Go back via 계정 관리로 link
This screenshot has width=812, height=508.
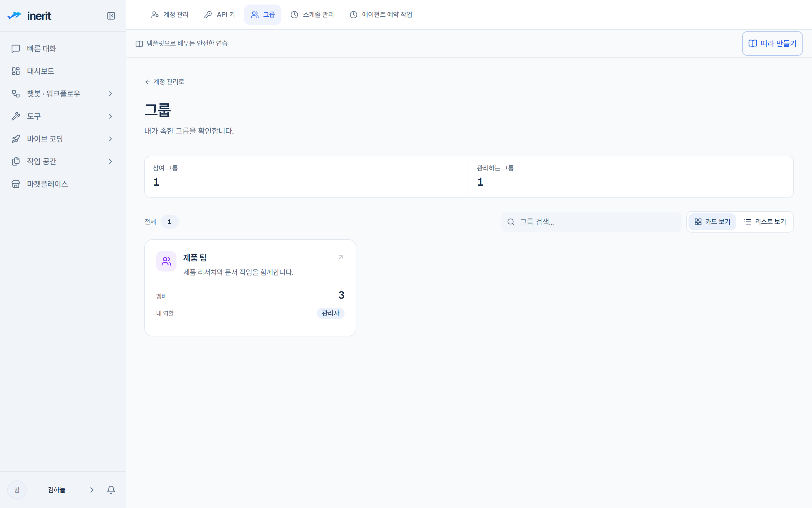click(164, 82)
